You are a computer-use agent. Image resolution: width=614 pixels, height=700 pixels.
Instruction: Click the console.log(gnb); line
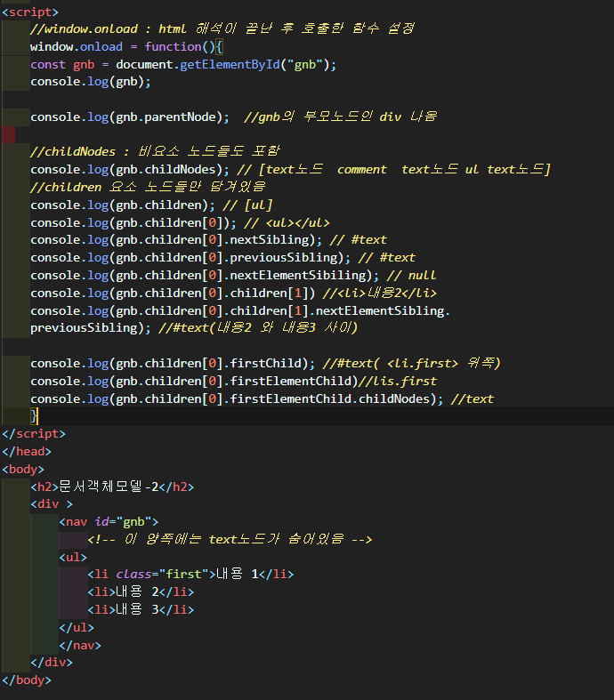tap(91, 82)
